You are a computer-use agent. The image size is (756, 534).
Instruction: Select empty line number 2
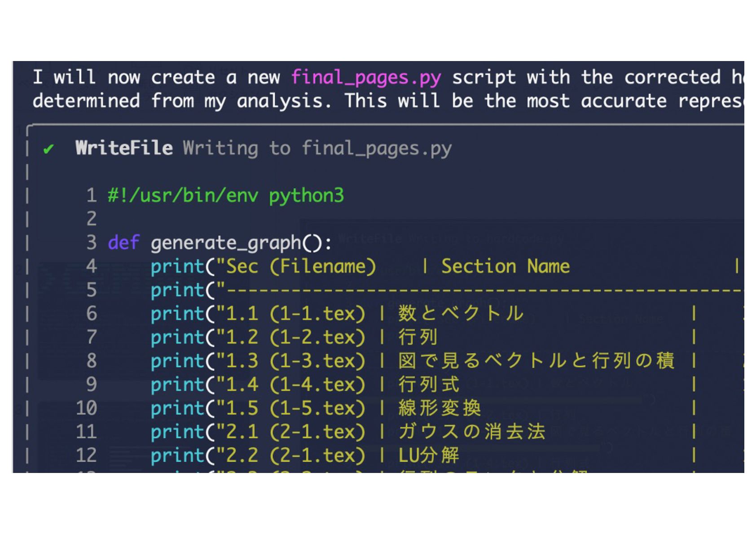(92, 219)
